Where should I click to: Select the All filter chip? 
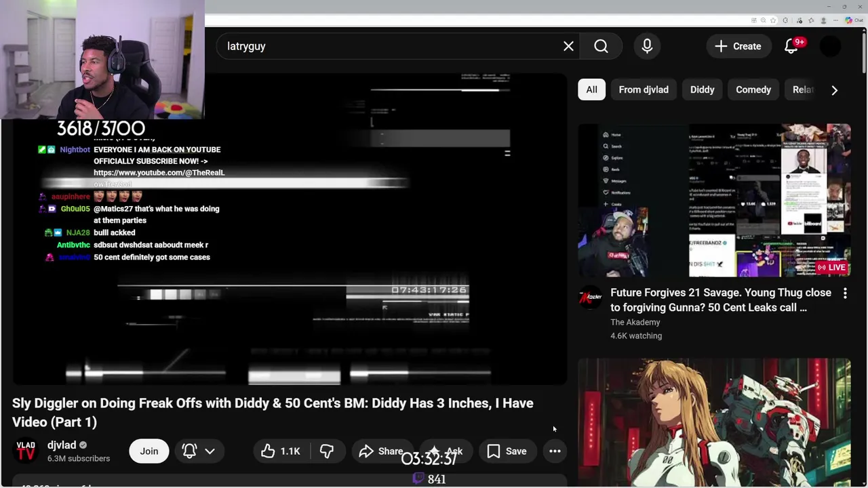[591, 89]
